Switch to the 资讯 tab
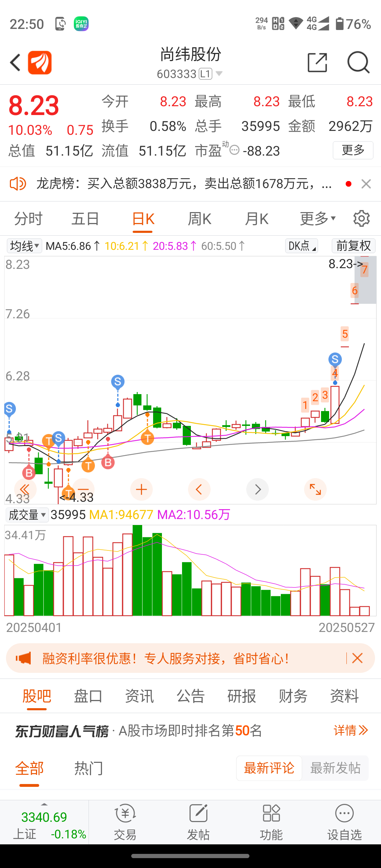The height and width of the screenshot is (868, 381). point(139,697)
